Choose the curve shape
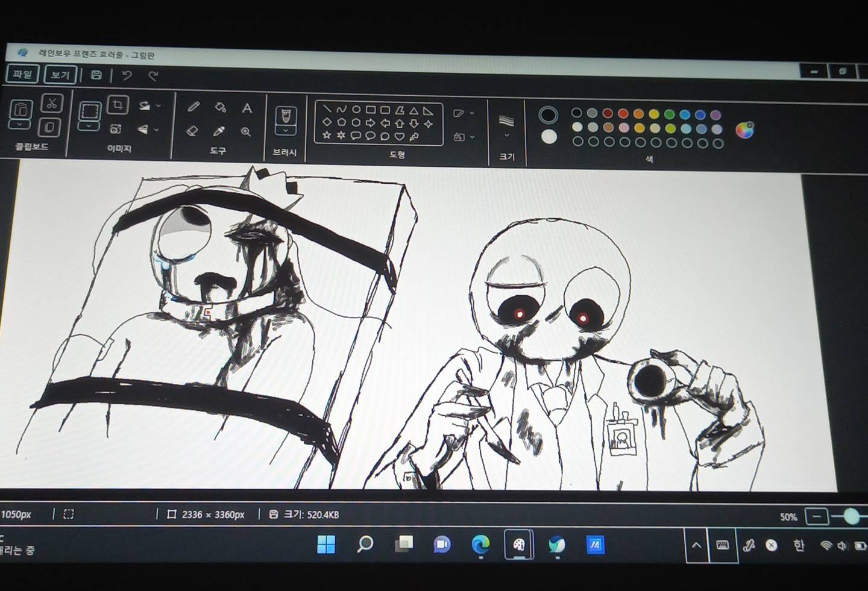This screenshot has height=591, width=868. (341, 110)
